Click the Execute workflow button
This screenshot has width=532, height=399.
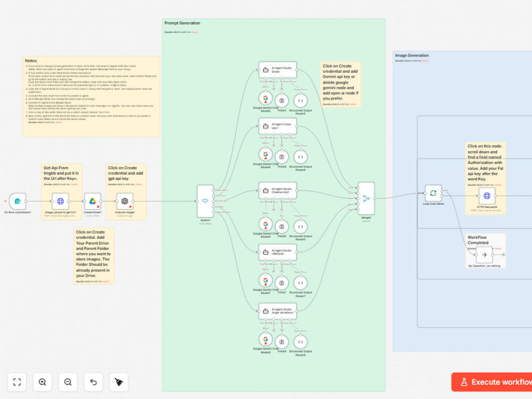(x=492, y=382)
